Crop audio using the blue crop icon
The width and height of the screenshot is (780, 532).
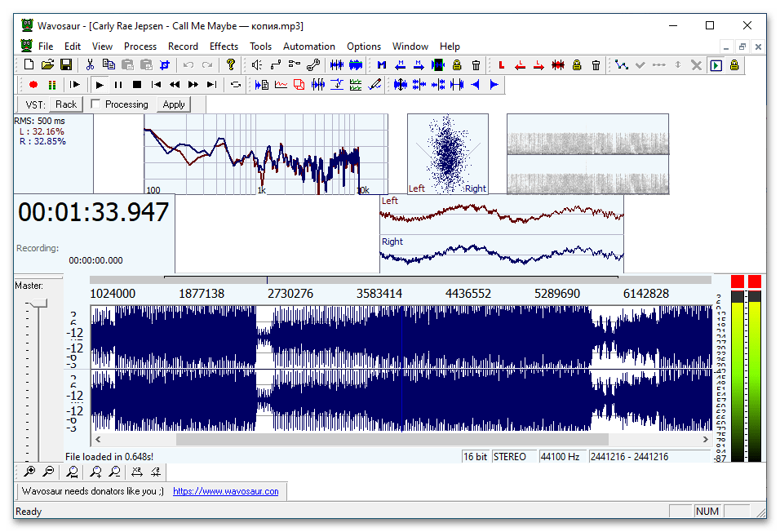[x=165, y=64]
